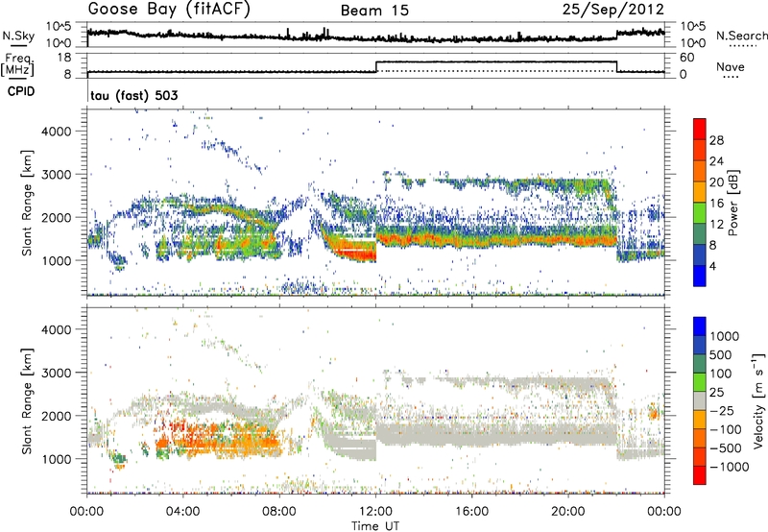Screen dimensions: 768x532
Task: Click the '28' label on Power colorbar
Action: click(716, 140)
